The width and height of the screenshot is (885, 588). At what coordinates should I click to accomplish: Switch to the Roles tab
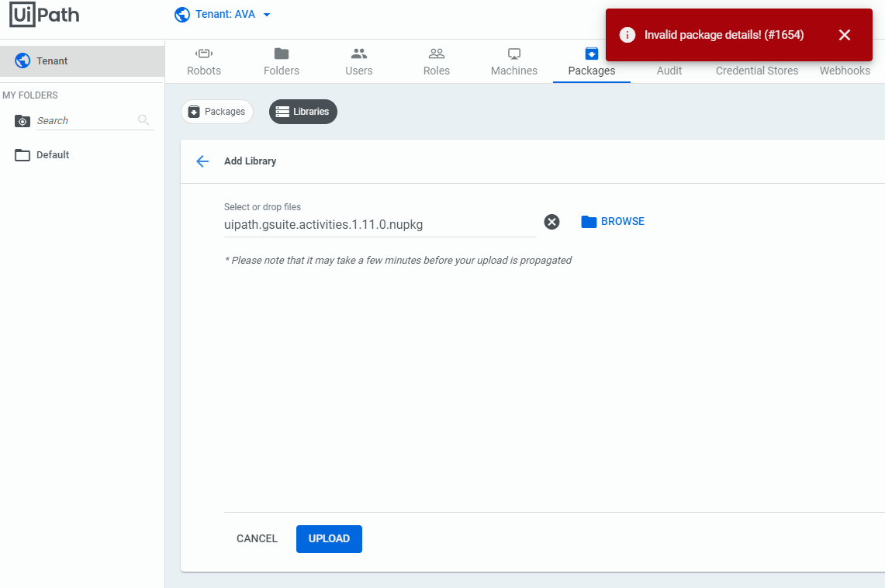[x=436, y=62]
